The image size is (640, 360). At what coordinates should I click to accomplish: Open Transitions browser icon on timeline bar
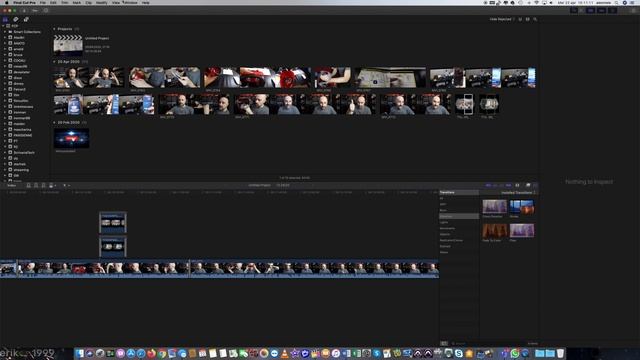535,185
